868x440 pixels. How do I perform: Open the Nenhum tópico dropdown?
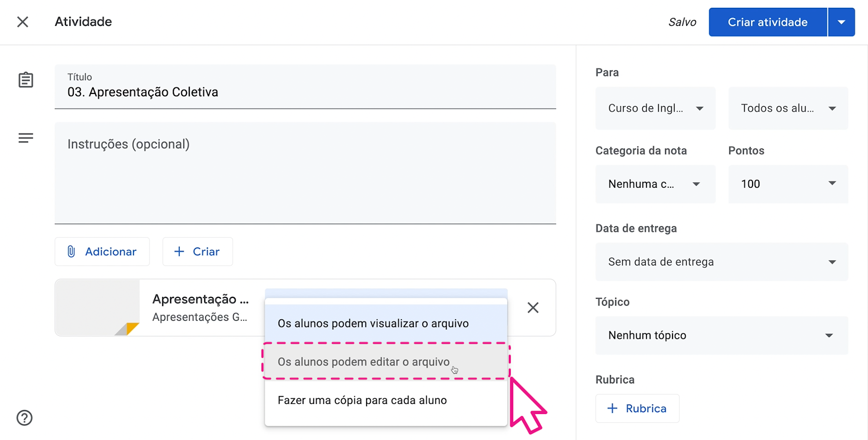[722, 335]
